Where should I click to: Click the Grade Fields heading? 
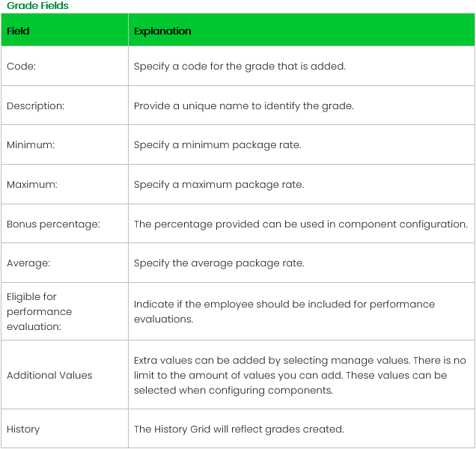(x=37, y=6)
